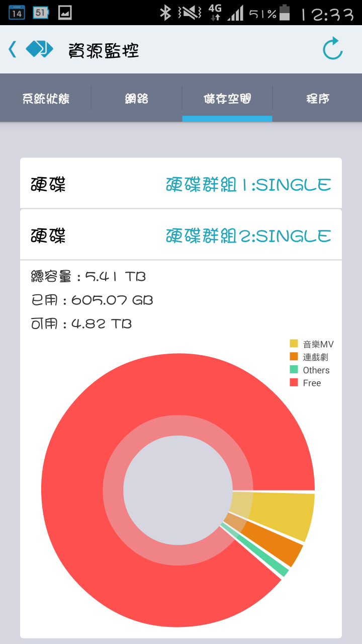This screenshot has width=362, height=644.
Task: Tap the picture notification icon
Action: click(x=65, y=13)
